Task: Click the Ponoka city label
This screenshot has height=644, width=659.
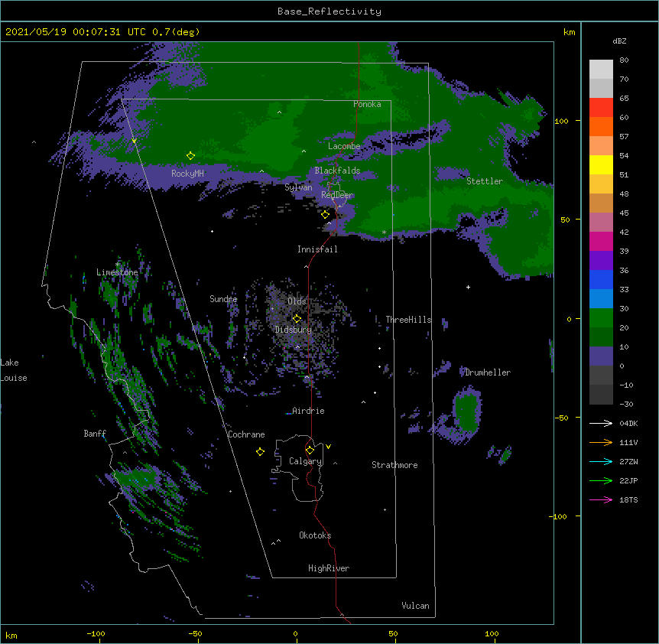Action: [367, 104]
